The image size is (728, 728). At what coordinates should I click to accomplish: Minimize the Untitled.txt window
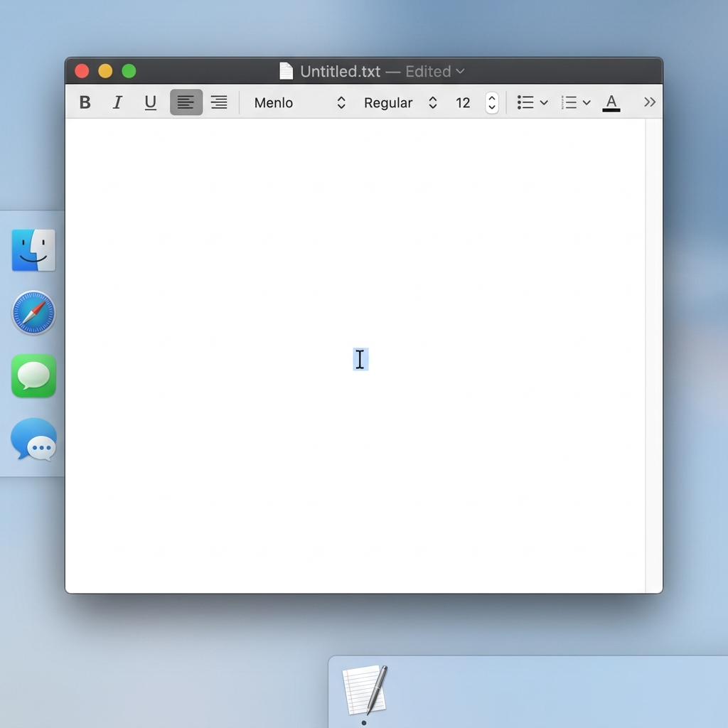(x=105, y=71)
